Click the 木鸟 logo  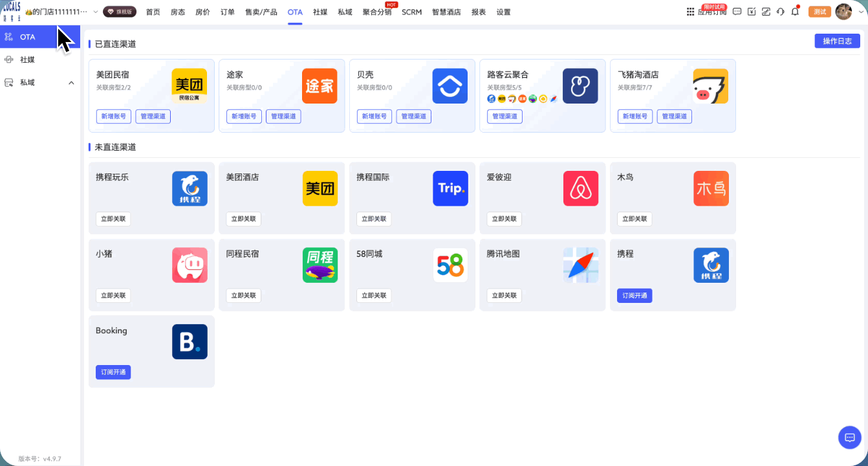(x=711, y=188)
